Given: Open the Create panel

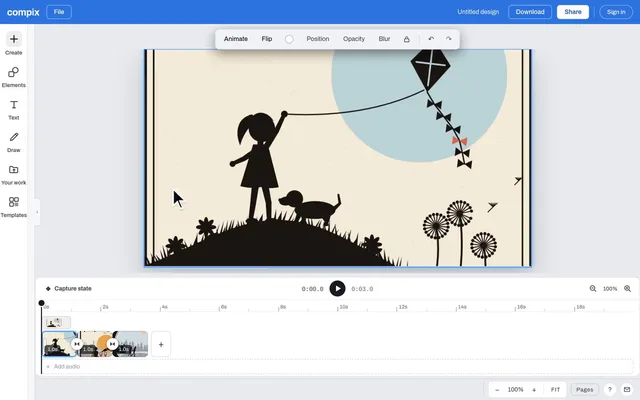Looking at the screenshot, I should (x=13, y=44).
